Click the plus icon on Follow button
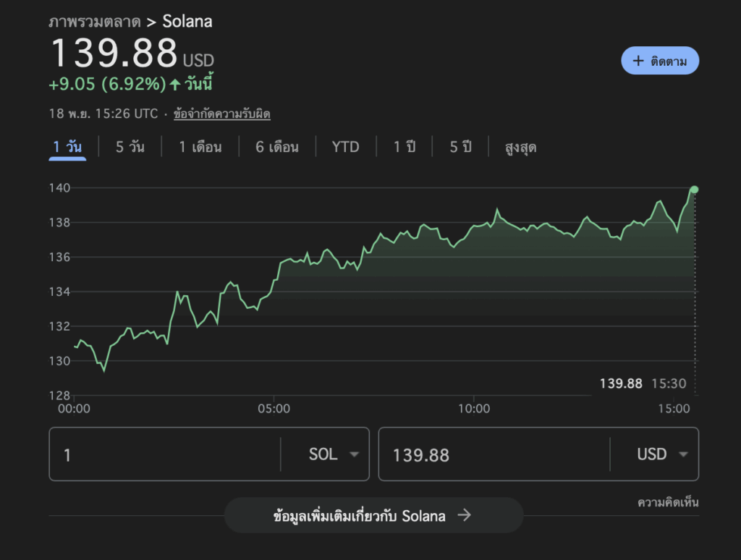This screenshot has width=741, height=560. click(x=638, y=61)
